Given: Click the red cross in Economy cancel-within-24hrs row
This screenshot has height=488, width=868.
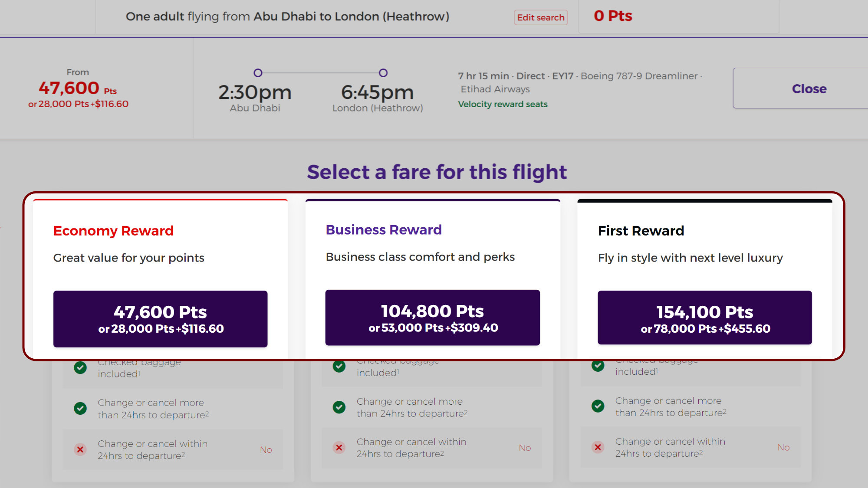Looking at the screenshot, I should coord(80,450).
